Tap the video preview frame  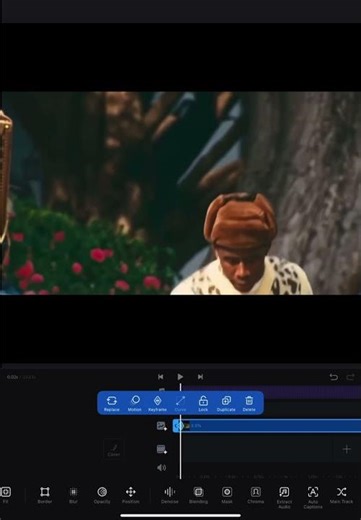point(180,193)
